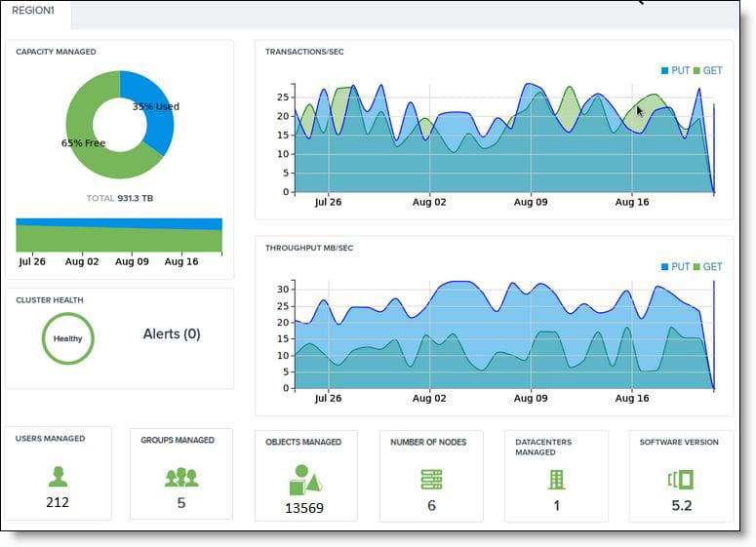Click the NUMBER OF NODES label
The width and height of the screenshot is (756, 547).
(x=428, y=442)
